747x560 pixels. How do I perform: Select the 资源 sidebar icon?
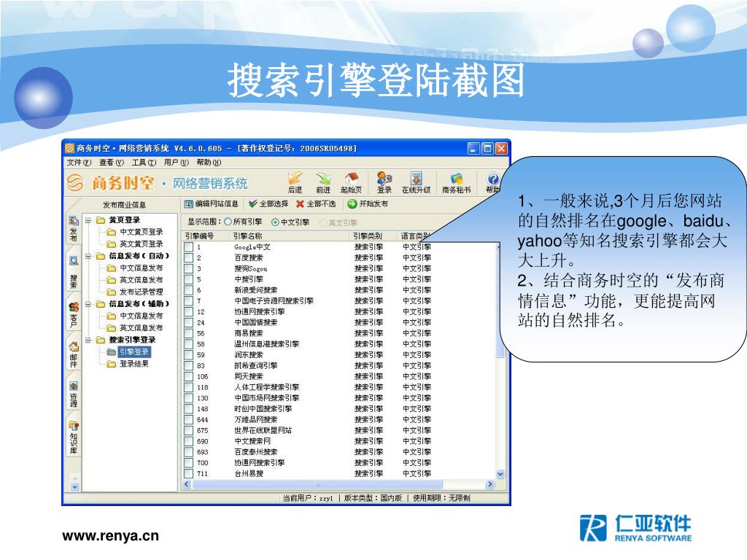(74, 386)
